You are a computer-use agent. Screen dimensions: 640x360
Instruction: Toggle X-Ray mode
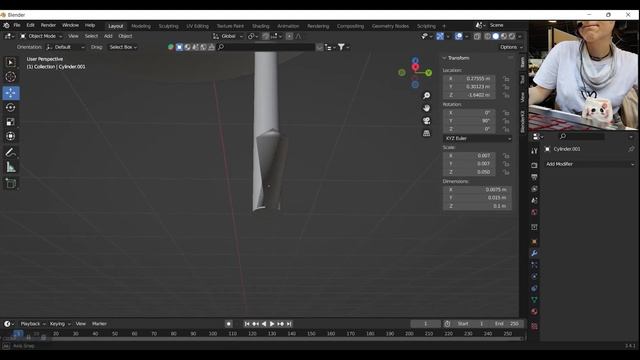[x=477, y=36]
